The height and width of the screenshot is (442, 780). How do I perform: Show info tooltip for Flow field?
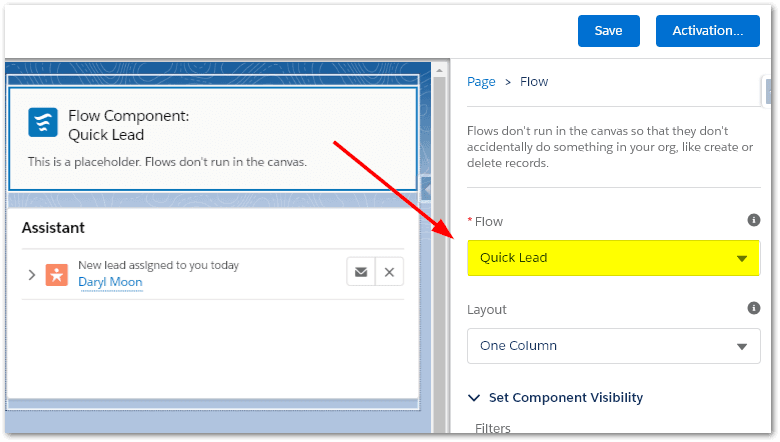pos(754,220)
